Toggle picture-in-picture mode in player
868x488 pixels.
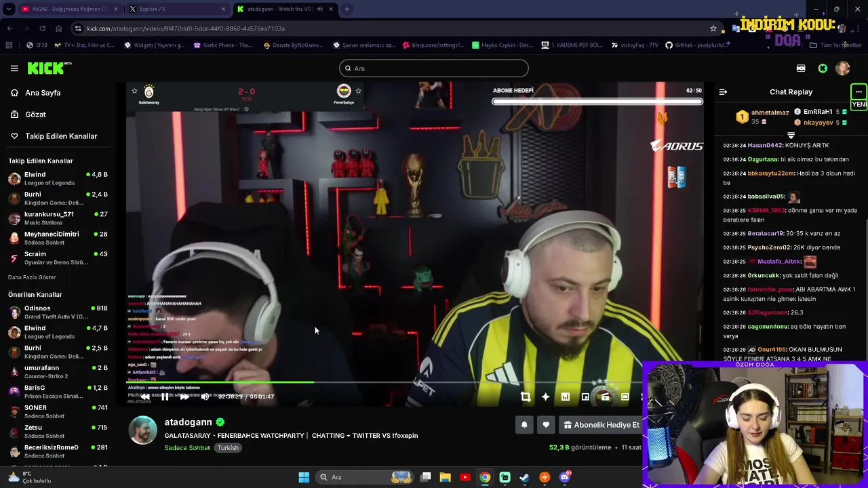585,397
